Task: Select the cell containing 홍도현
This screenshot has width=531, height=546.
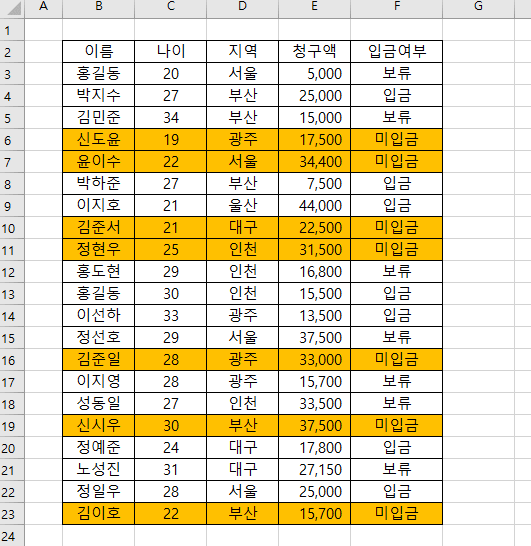Action: pos(99,272)
